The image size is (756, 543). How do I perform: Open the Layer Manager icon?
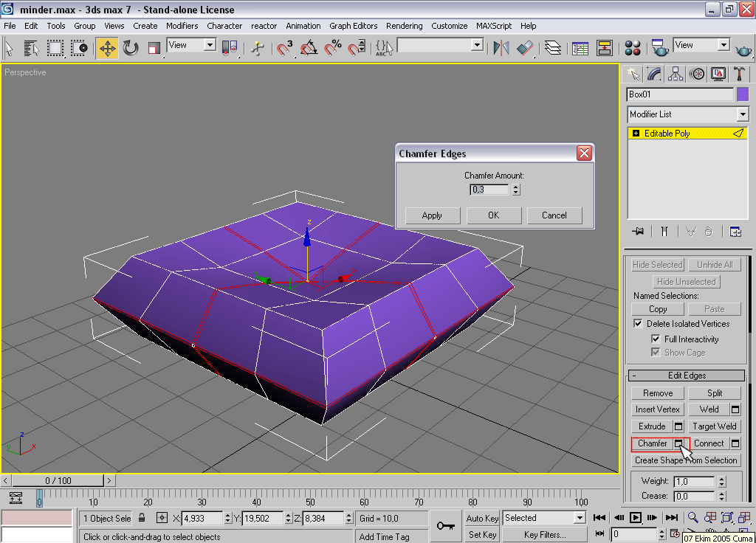click(552, 49)
